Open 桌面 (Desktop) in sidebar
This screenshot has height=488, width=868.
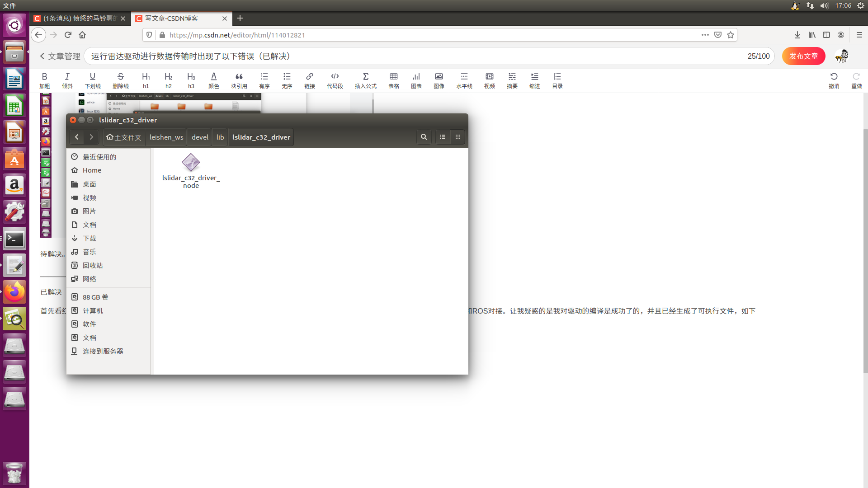(x=108, y=184)
